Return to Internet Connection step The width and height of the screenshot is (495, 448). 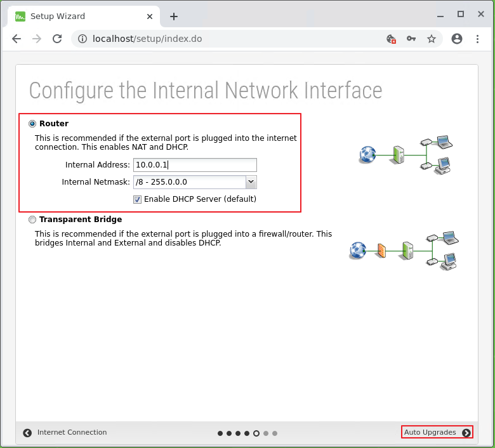65,432
